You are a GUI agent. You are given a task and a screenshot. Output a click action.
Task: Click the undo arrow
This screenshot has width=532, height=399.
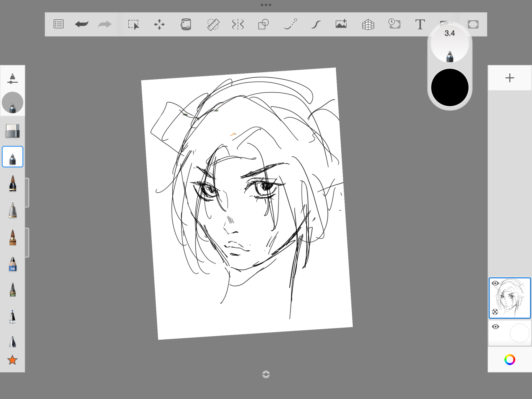pos(82,24)
